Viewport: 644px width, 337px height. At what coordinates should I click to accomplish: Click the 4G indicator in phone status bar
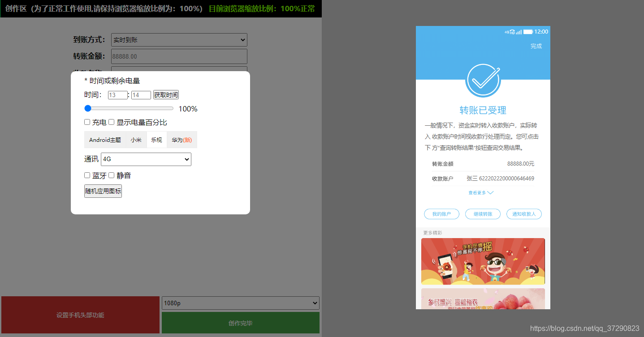(x=507, y=32)
